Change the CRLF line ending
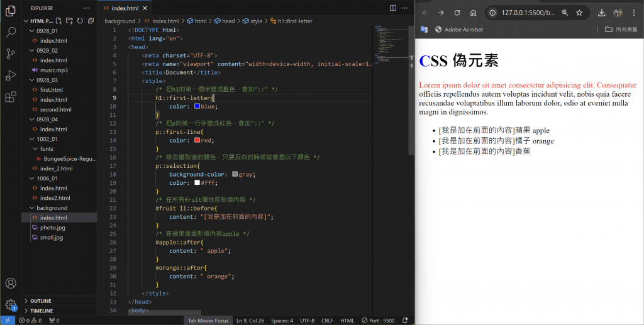The width and height of the screenshot is (644, 325). click(327, 321)
